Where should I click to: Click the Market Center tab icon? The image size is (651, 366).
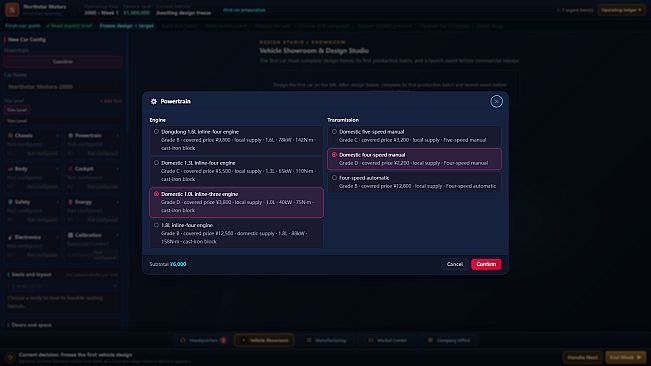[x=371, y=340]
